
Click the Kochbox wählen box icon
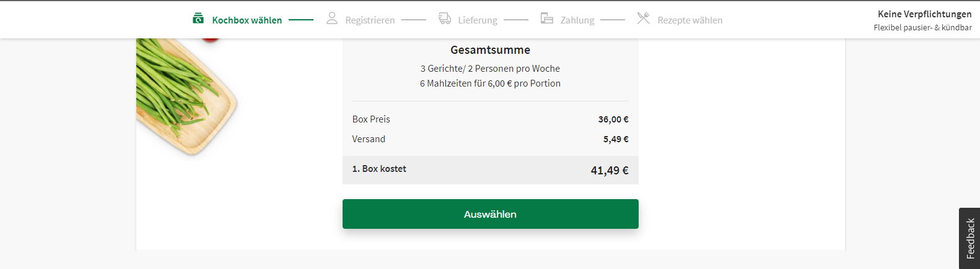tap(198, 18)
